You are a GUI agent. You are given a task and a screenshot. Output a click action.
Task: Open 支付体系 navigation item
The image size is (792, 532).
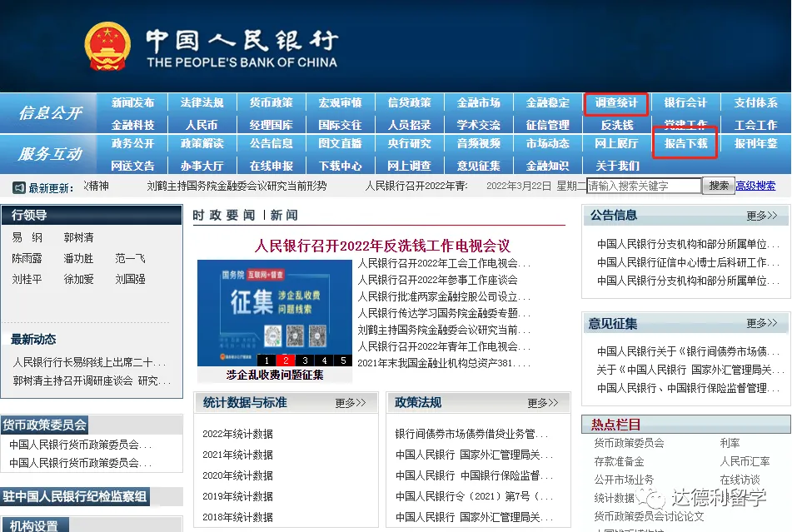tap(755, 102)
